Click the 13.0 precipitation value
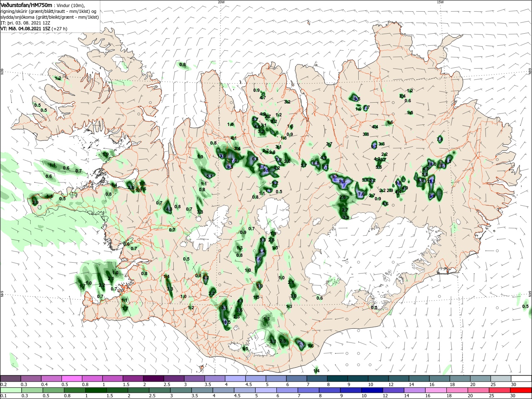The width and height of the screenshot is (532, 399). 222,156
